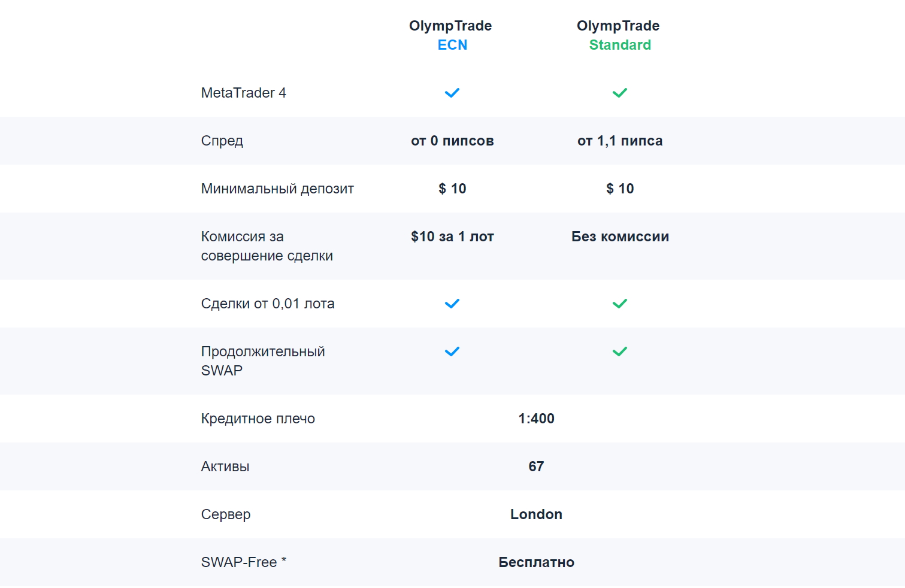
Task: Click the Активы count 67
Action: click(x=536, y=466)
